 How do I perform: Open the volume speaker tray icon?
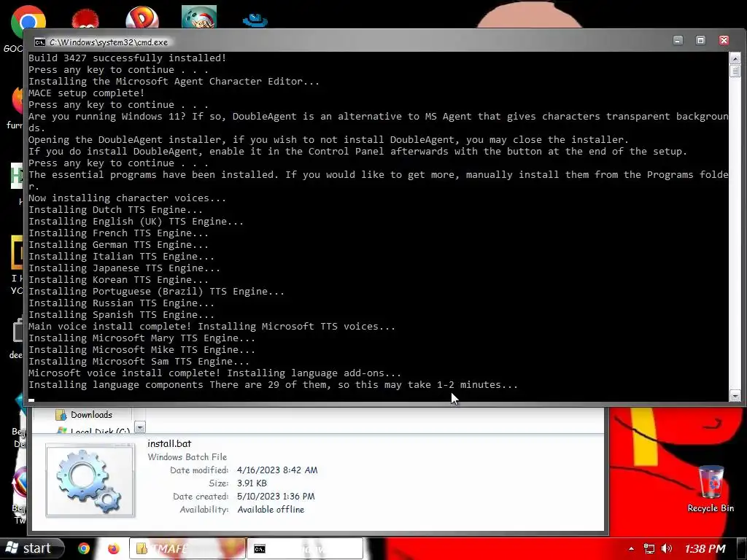[x=667, y=548]
